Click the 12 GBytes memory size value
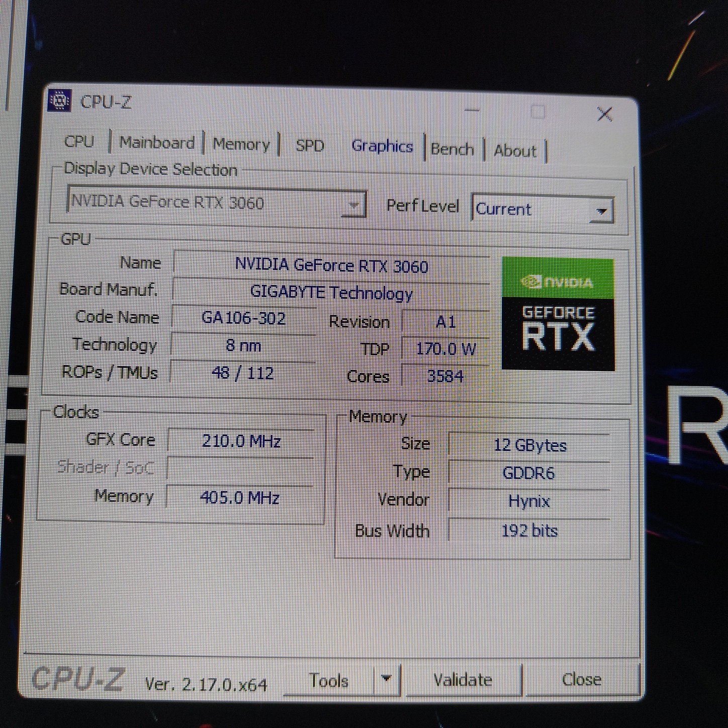Image resolution: width=728 pixels, height=728 pixels. coord(529,445)
